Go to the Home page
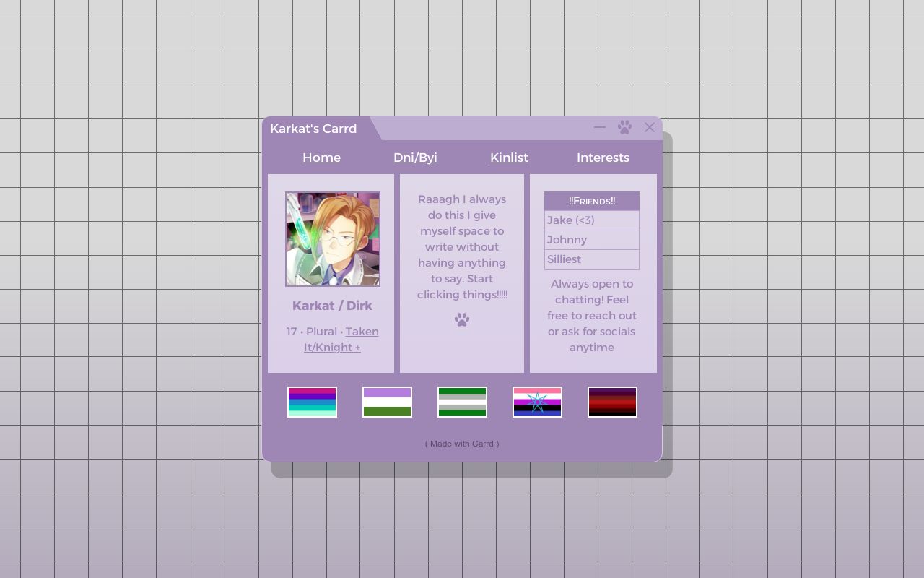 [321, 158]
